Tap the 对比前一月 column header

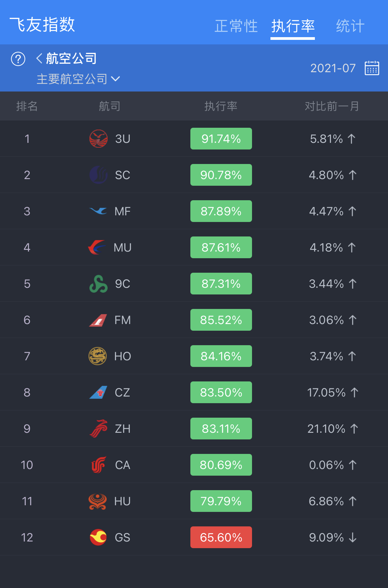coord(332,106)
